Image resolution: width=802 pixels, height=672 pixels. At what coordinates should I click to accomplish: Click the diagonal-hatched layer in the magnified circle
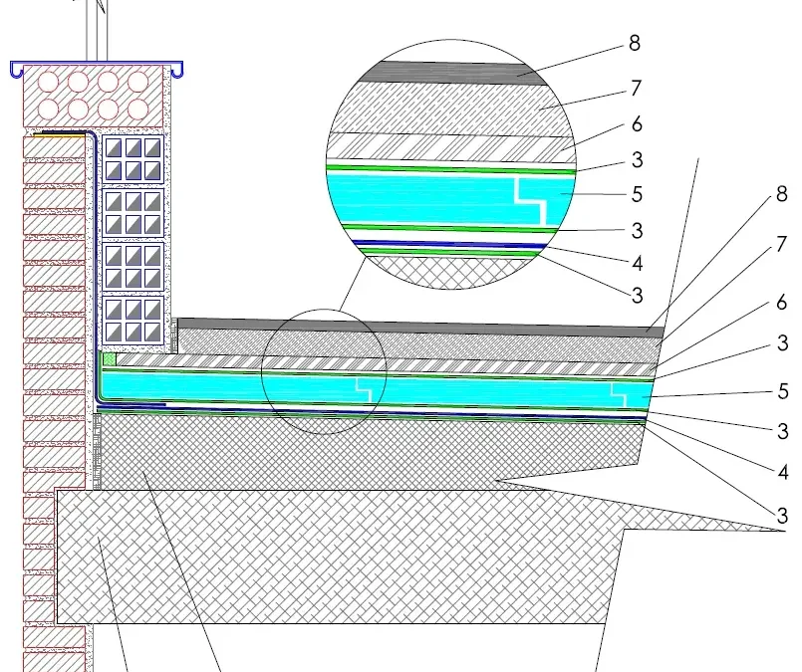[448, 147]
